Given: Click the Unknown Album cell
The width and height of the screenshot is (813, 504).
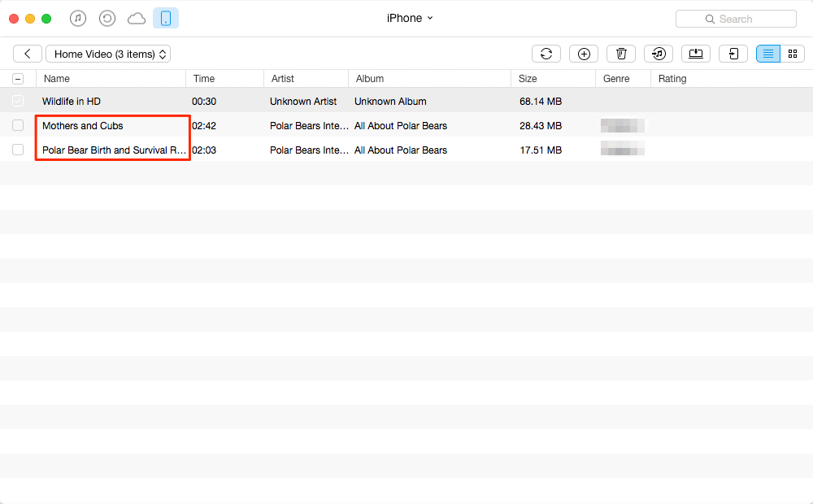Looking at the screenshot, I should coord(390,102).
